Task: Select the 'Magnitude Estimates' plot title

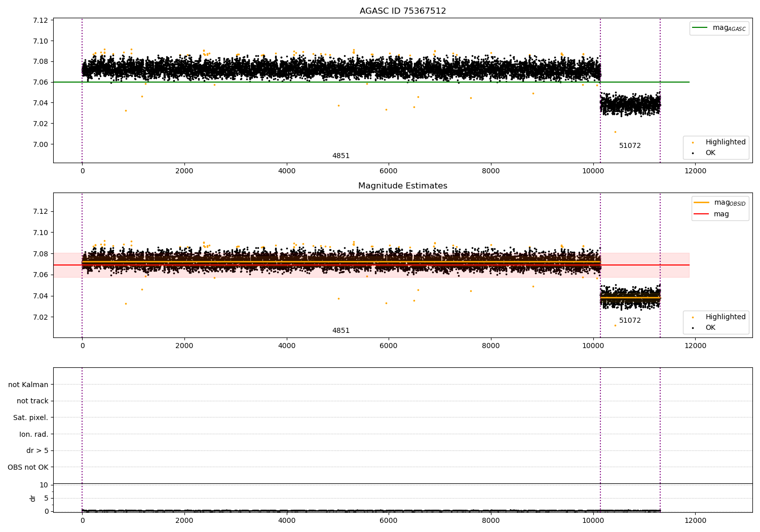Action: 403,186
